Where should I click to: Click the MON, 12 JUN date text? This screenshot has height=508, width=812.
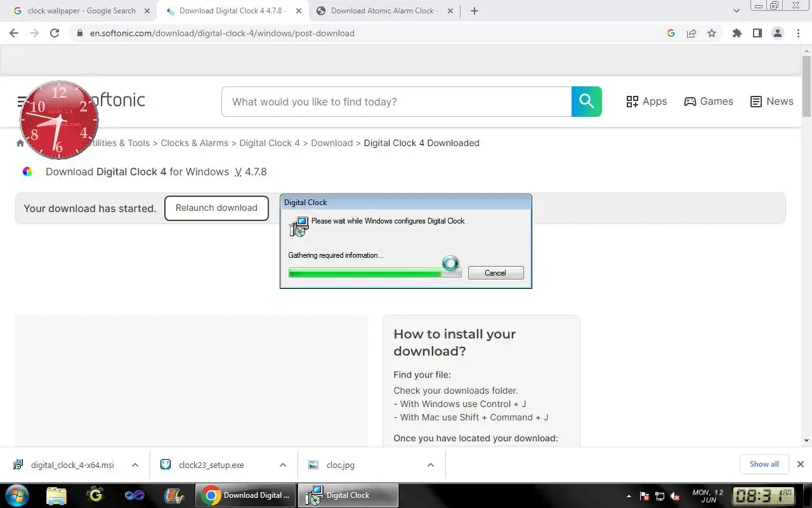coord(708,496)
